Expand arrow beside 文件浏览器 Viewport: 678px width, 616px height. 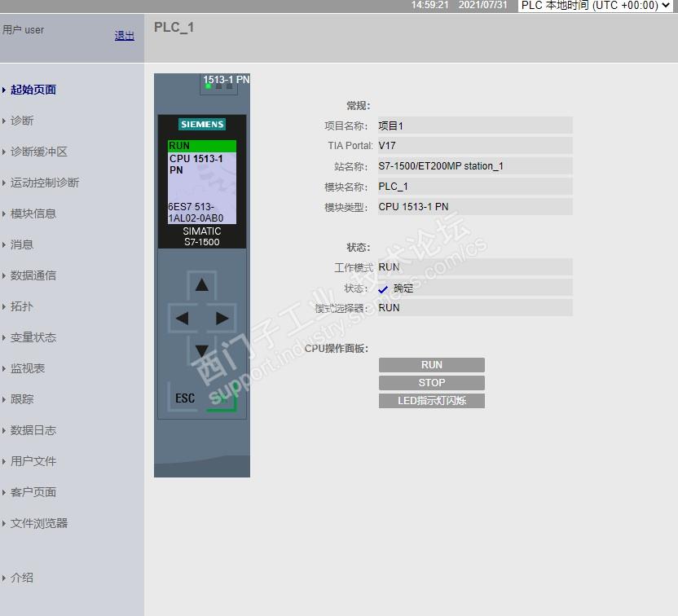pos(4,523)
